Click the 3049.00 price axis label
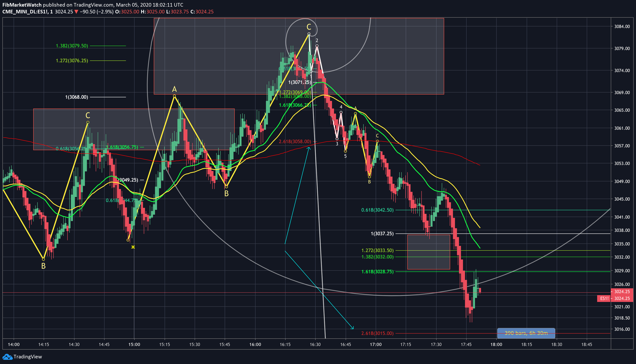 point(622,181)
